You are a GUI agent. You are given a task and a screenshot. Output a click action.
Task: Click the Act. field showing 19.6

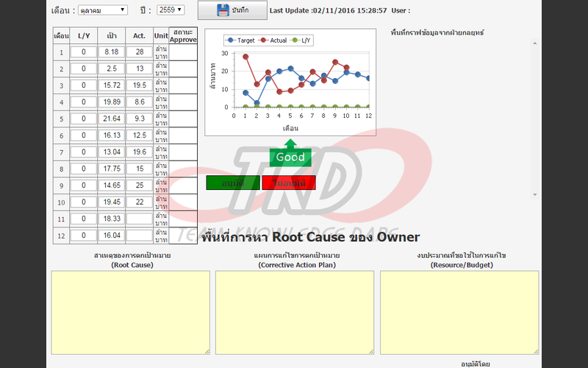tap(140, 152)
